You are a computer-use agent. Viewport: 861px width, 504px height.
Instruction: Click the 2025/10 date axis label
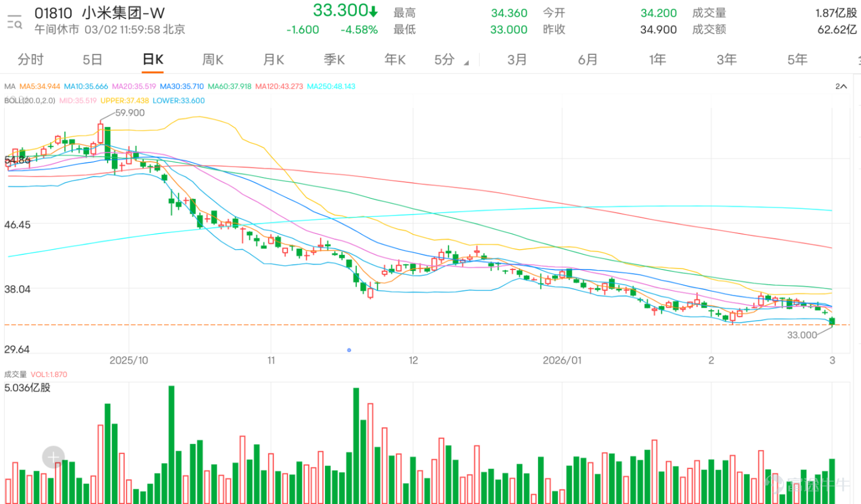pyautogui.click(x=129, y=360)
